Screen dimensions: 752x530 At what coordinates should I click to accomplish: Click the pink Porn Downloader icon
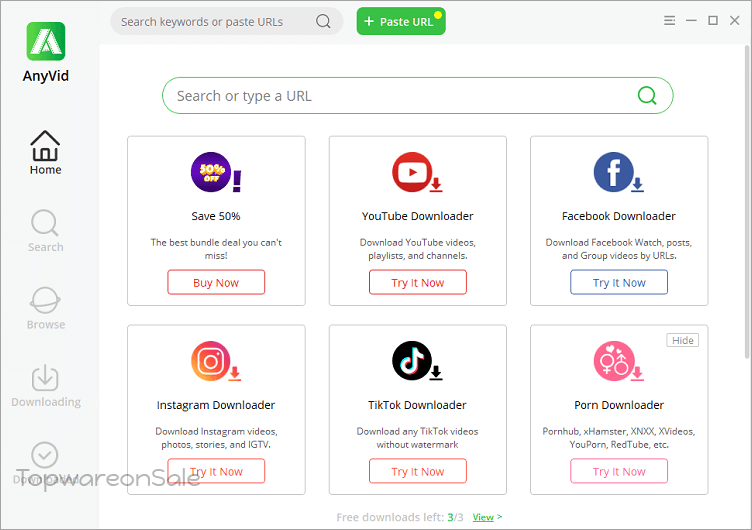point(618,361)
